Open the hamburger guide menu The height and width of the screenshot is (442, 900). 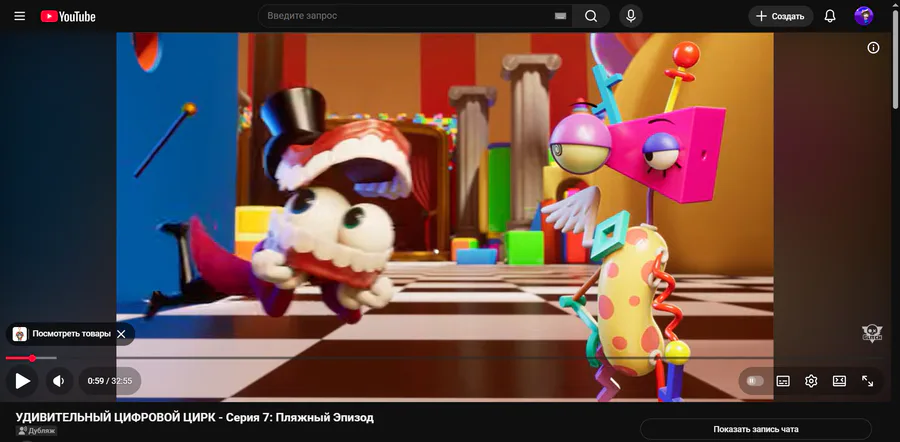[20, 16]
